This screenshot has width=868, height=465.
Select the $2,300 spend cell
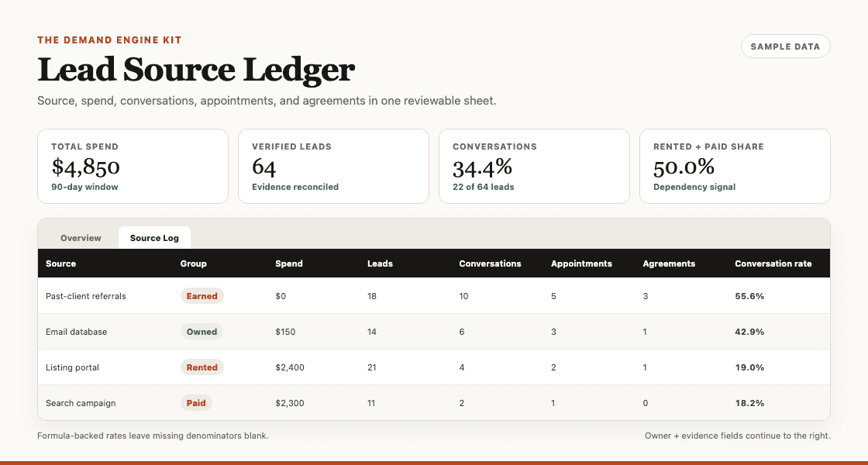290,403
